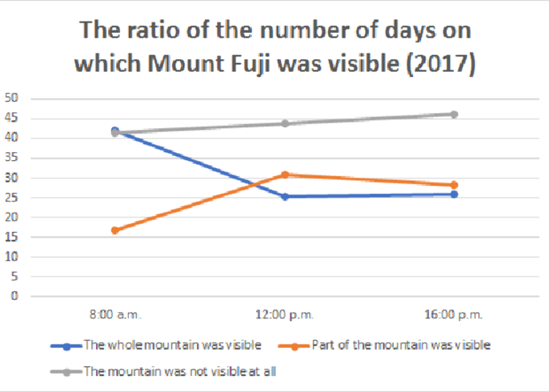Select the blue data point at 16:00 p.m.

[x=455, y=194]
